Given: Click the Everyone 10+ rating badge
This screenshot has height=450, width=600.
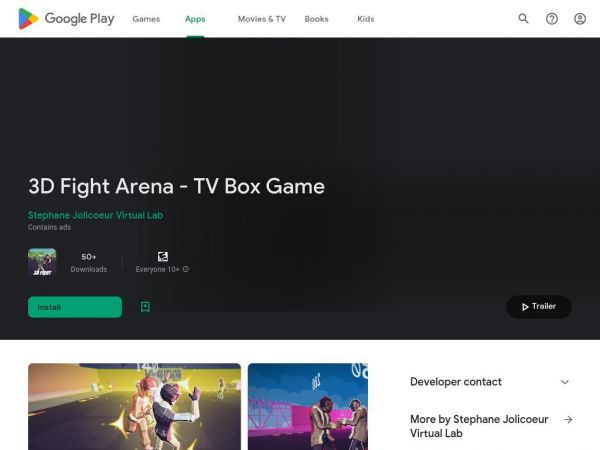Looking at the screenshot, I should [x=163, y=257].
